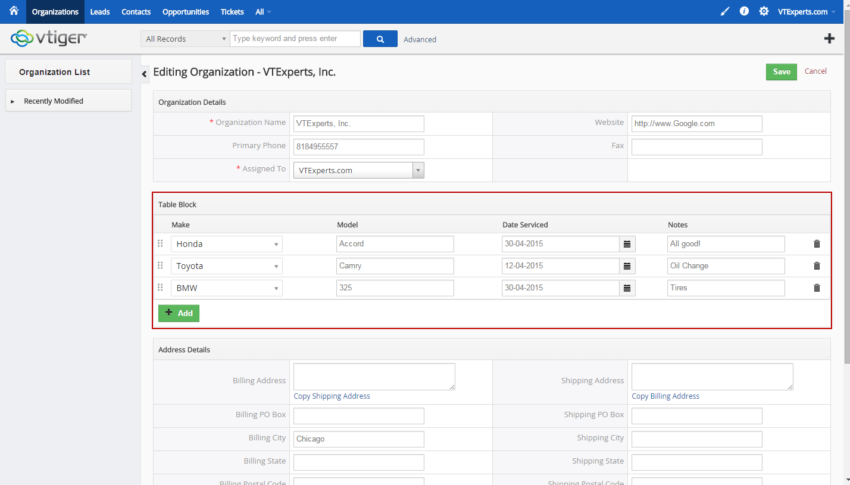Open the Assigned To VTExperts.com dropdown

click(x=358, y=170)
